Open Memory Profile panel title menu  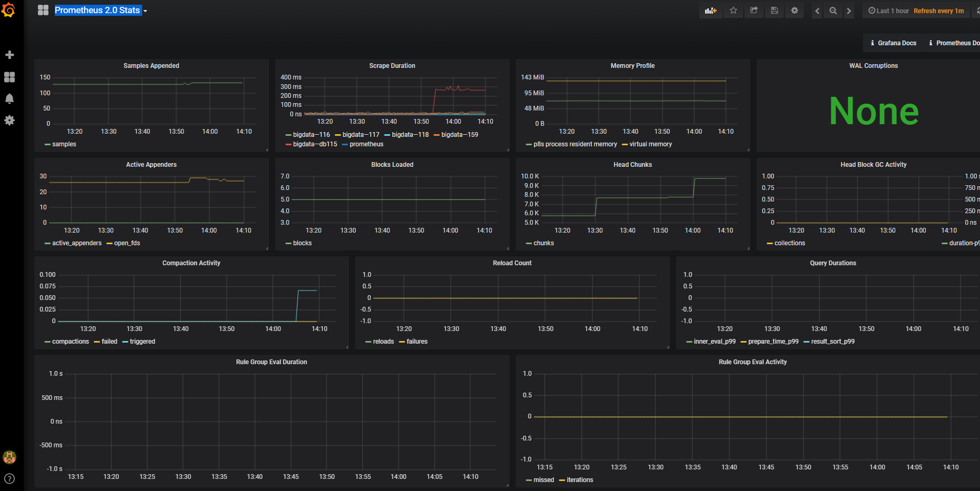click(x=632, y=66)
